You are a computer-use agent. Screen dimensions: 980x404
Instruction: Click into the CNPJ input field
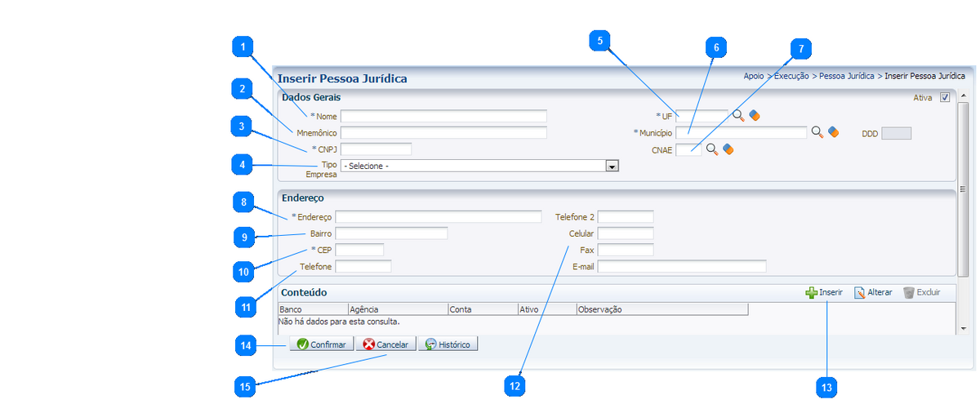376,149
